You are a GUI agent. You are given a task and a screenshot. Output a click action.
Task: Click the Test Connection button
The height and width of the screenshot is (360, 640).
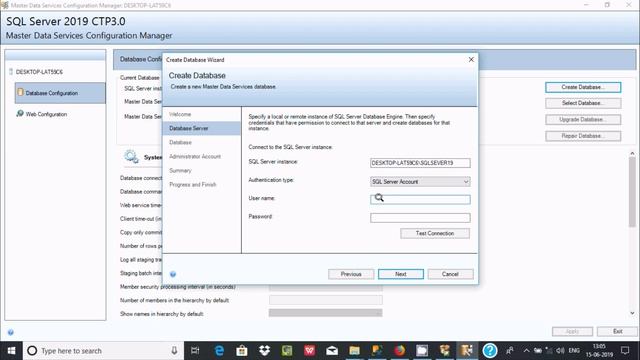[435, 233]
